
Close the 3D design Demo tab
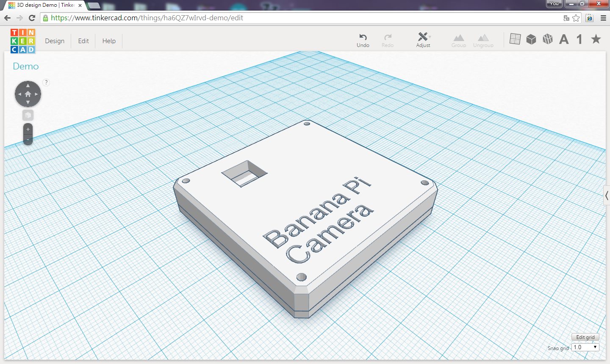80,6
